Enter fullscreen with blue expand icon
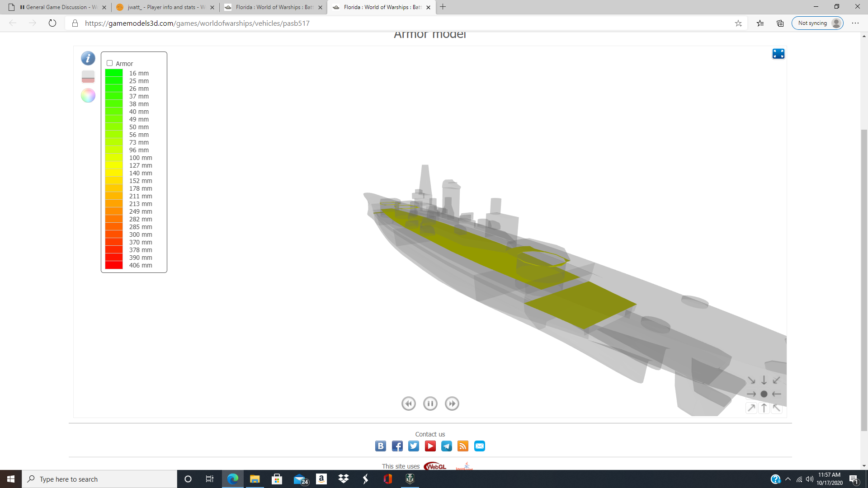The width and height of the screenshot is (868, 488). coord(778,54)
